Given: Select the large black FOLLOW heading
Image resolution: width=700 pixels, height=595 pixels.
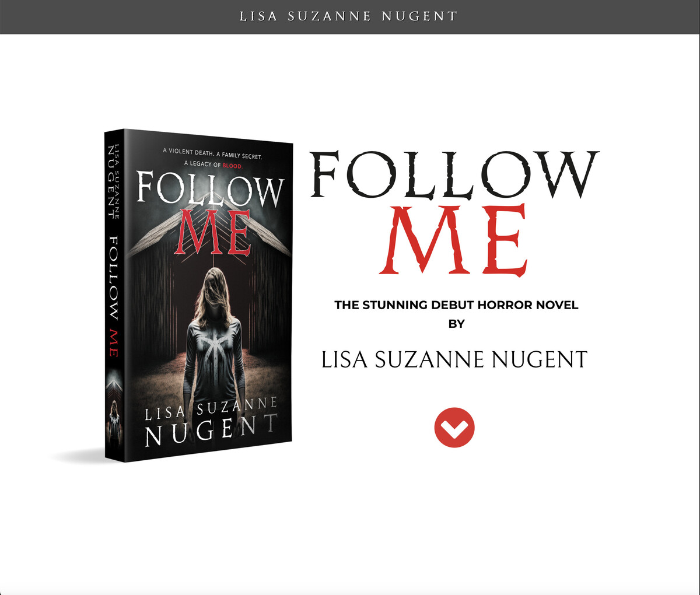Looking at the screenshot, I should [454, 175].
